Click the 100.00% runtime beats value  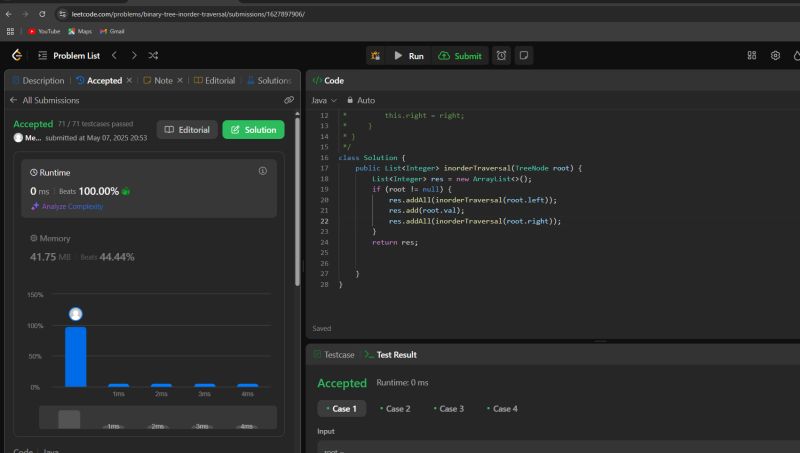pos(98,191)
